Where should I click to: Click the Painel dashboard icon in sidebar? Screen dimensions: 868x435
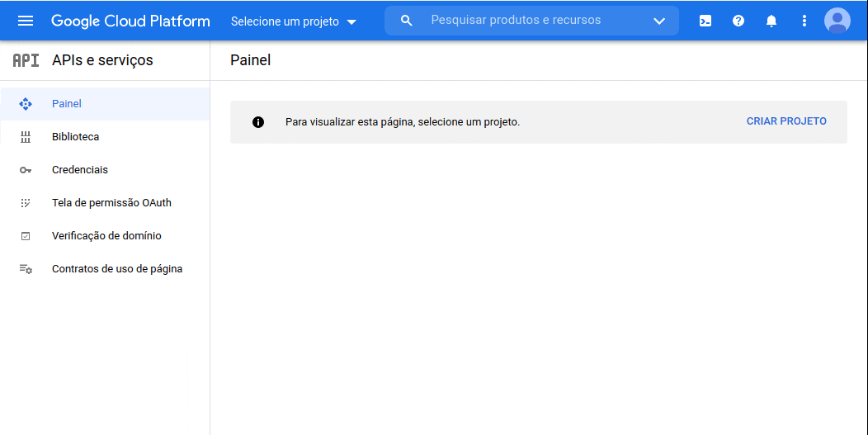(x=26, y=104)
